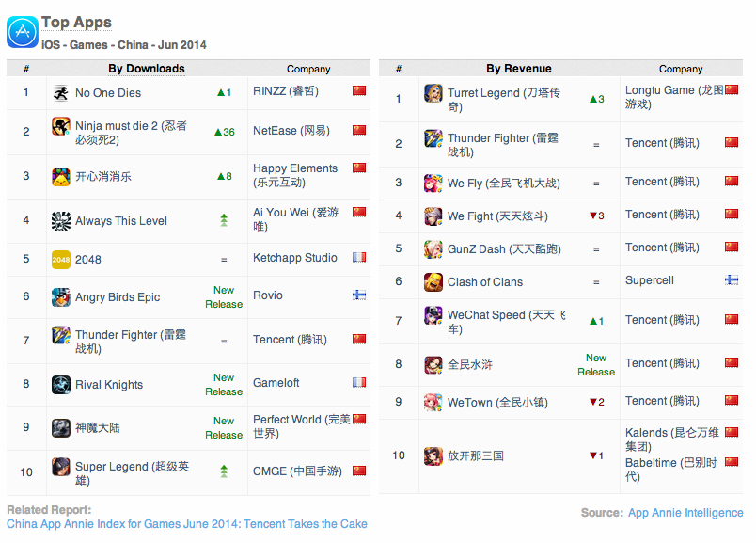Click the Clash of Clans icon
Viewport: 756px width, 543px height.
click(x=433, y=282)
